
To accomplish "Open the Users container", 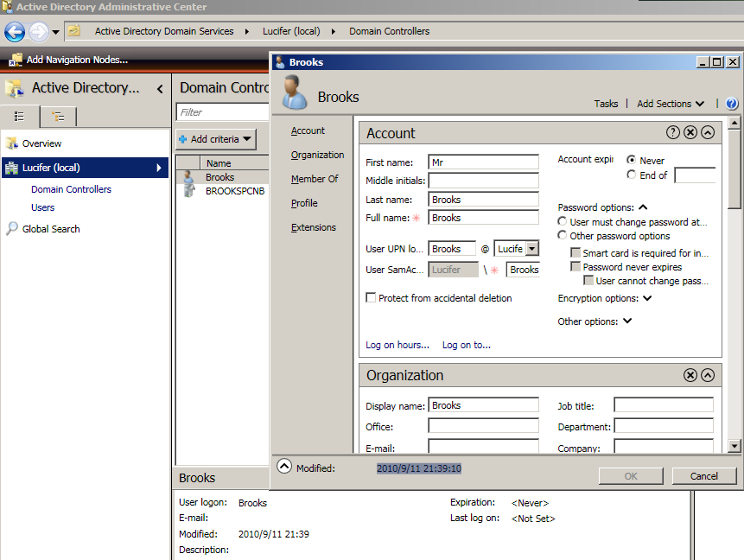I will 42,207.
